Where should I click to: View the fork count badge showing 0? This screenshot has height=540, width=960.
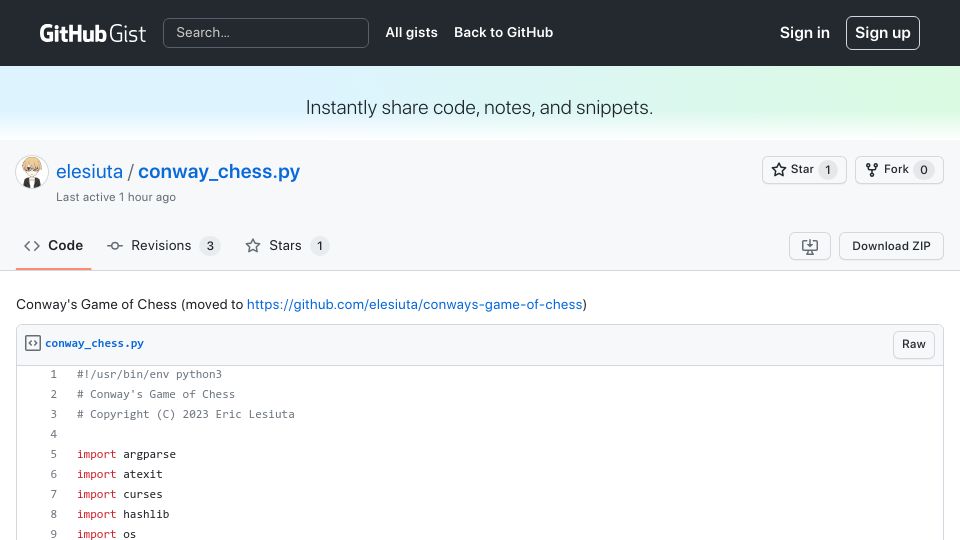pos(924,170)
